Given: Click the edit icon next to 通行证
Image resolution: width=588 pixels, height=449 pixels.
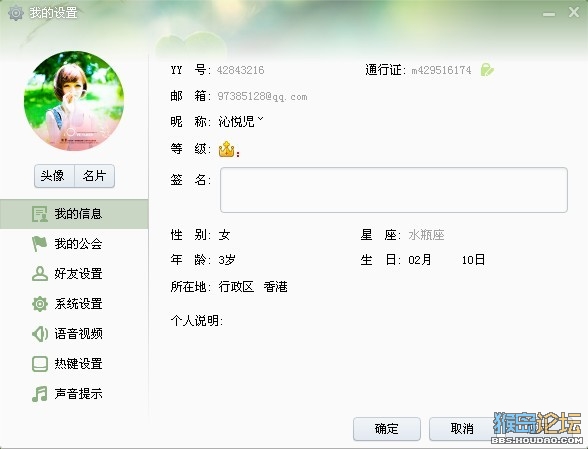Looking at the screenshot, I should pyautogui.click(x=487, y=70).
